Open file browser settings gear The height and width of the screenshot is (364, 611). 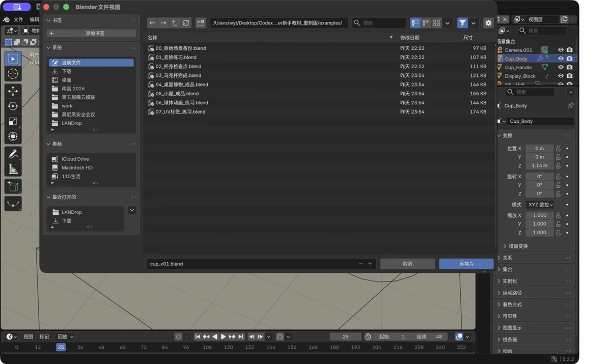point(488,23)
